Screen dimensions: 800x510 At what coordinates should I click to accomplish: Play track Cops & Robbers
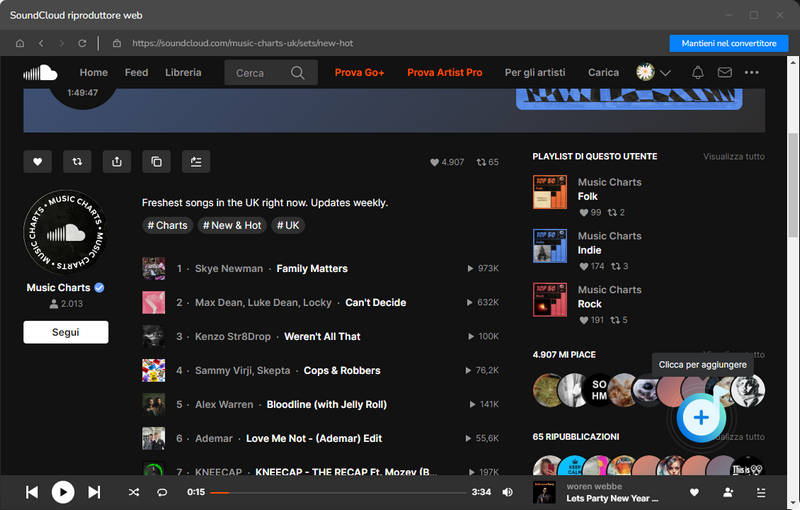point(342,371)
